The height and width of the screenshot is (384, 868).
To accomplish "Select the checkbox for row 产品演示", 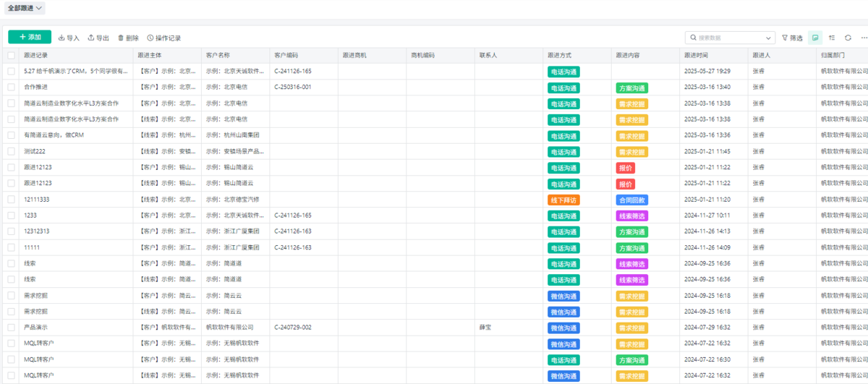I will pyautogui.click(x=11, y=328).
